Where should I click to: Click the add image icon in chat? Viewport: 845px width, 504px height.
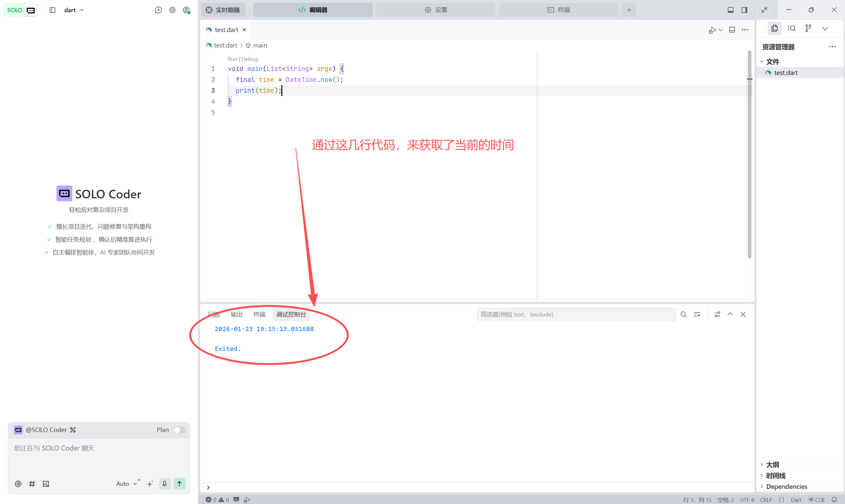[x=46, y=484]
